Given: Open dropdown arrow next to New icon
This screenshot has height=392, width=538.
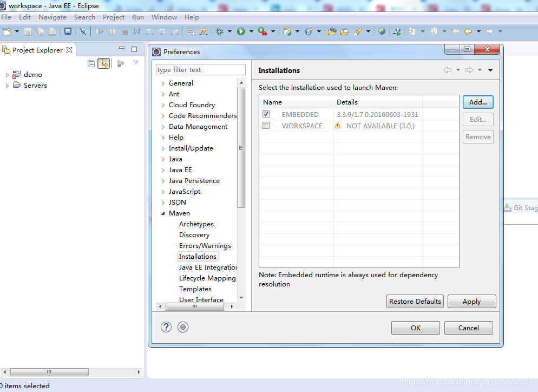Looking at the screenshot, I should [17, 31].
